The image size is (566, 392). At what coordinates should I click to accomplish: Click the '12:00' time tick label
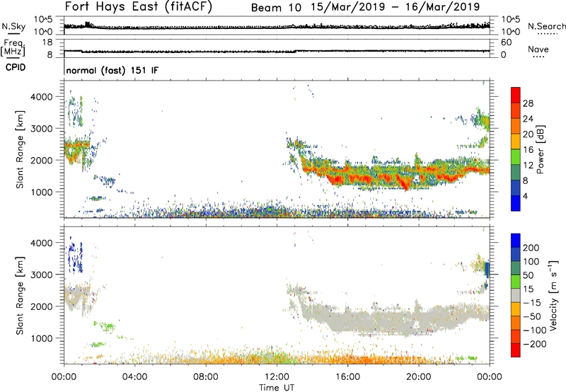pos(277,377)
